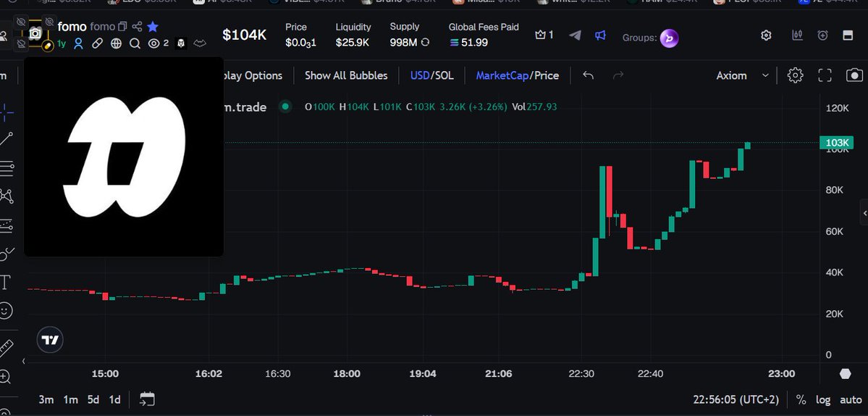
Task: Click the yellow pill badge on thumbnail
Action: pyautogui.click(x=48, y=46)
